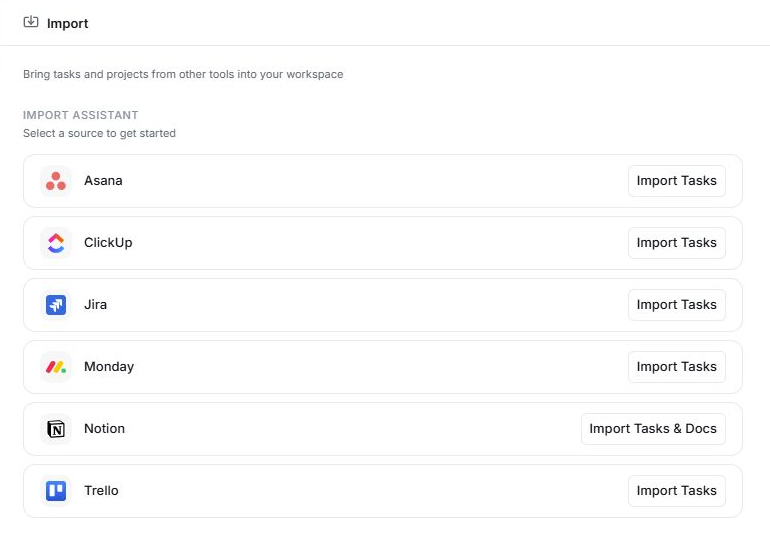Click the Jira logo icon

click(x=56, y=305)
